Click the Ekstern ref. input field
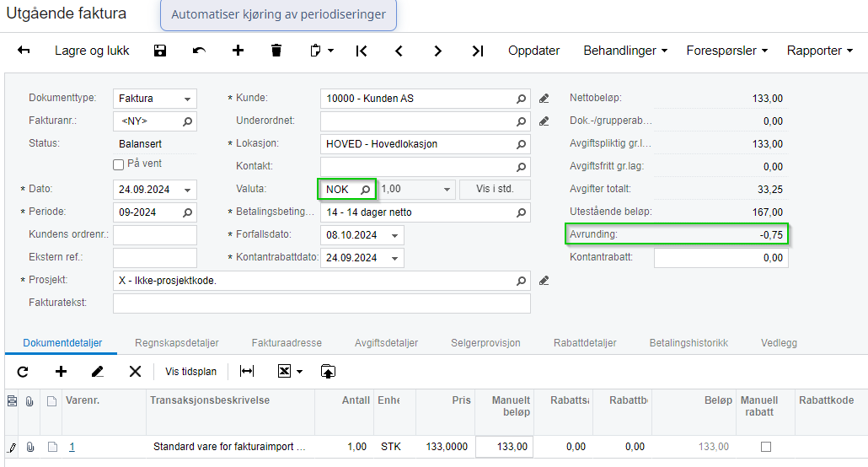This screenshot has height=467, width=868. click(155, 258)
